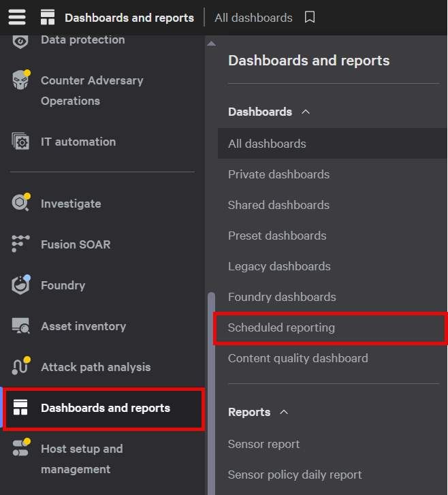Screen dimensions: 448x495
Task: Click the IT automation icon
Action: (x=21, y=142)
